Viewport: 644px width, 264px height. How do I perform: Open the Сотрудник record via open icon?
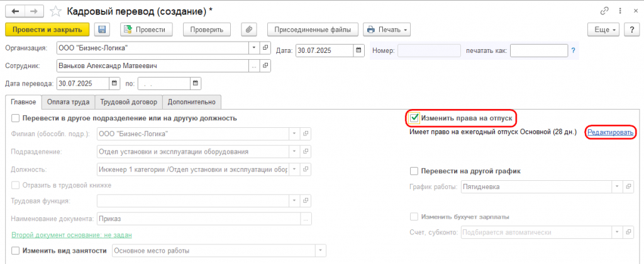[x=265, y=66]
